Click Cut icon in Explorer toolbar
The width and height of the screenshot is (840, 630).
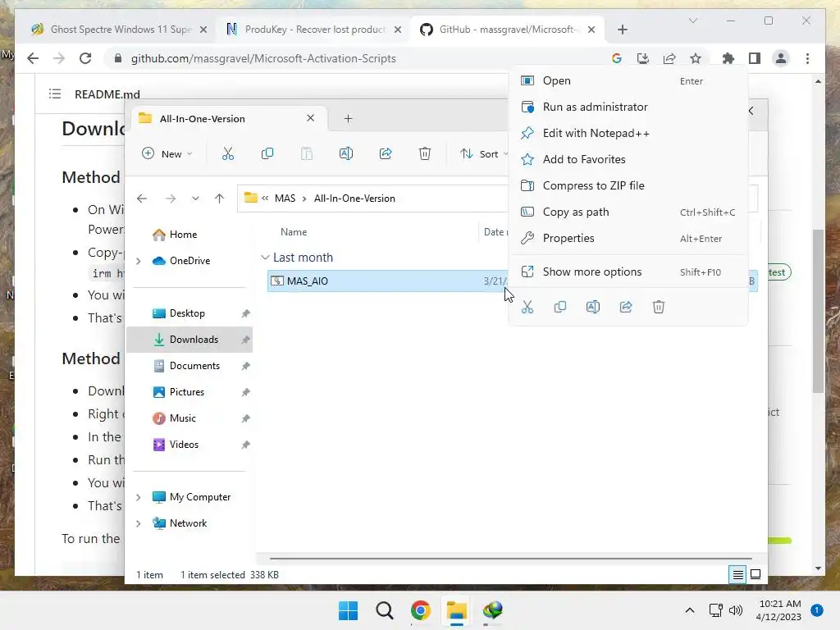[228, 153]
